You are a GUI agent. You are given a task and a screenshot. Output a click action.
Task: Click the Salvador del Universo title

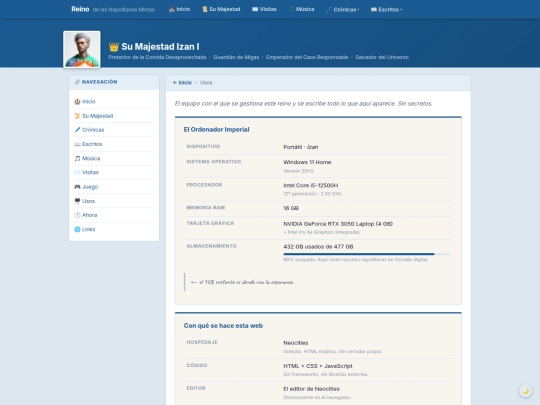(x=382, y=57)
